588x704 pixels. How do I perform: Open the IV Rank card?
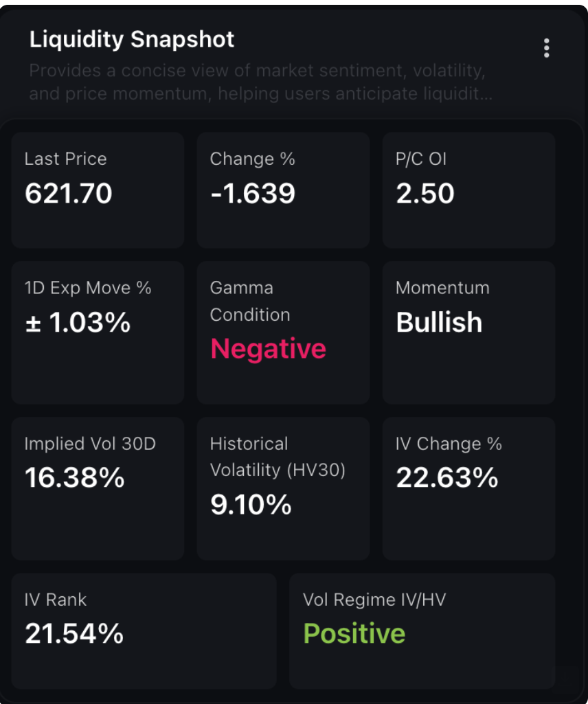[144, 631]
